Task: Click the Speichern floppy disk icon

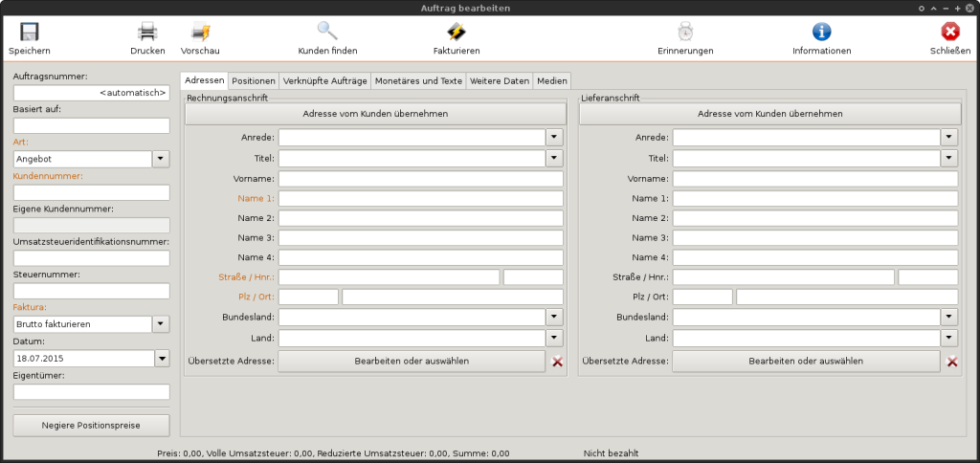Action: click(x=29, y=32)
